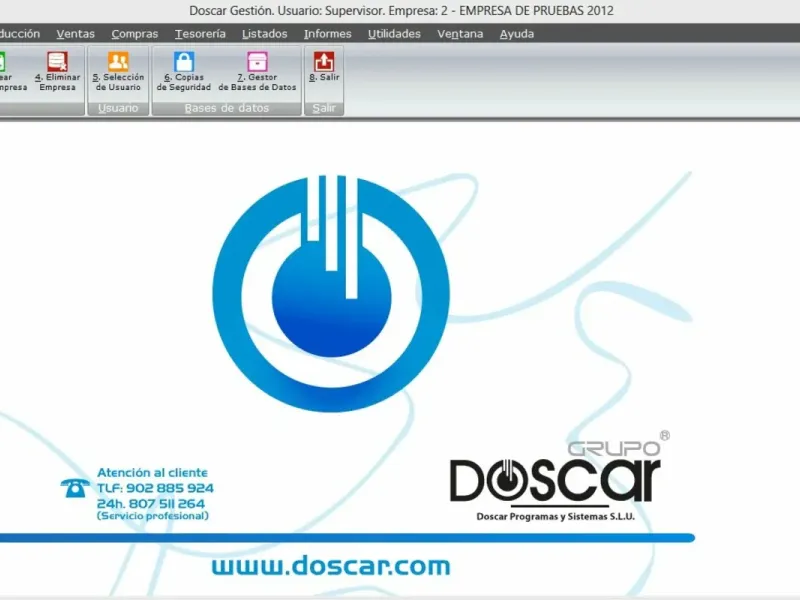800x600 pixels.
Task: Open the Utilidades menu
Action: 394,34
